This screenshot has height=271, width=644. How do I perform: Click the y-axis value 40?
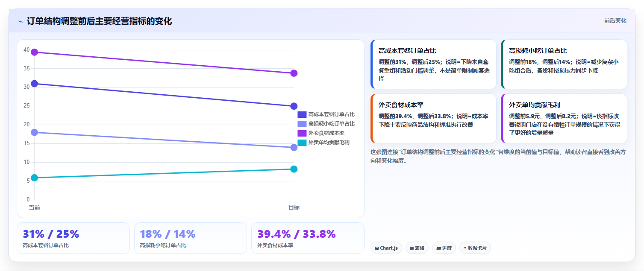pos(26,50)
